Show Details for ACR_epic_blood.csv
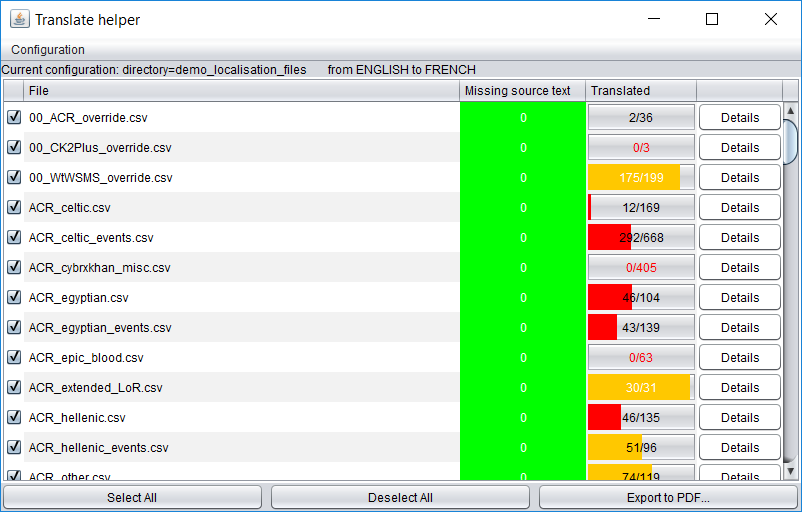This screenshot has height=512, width=802. click(740, 358)
